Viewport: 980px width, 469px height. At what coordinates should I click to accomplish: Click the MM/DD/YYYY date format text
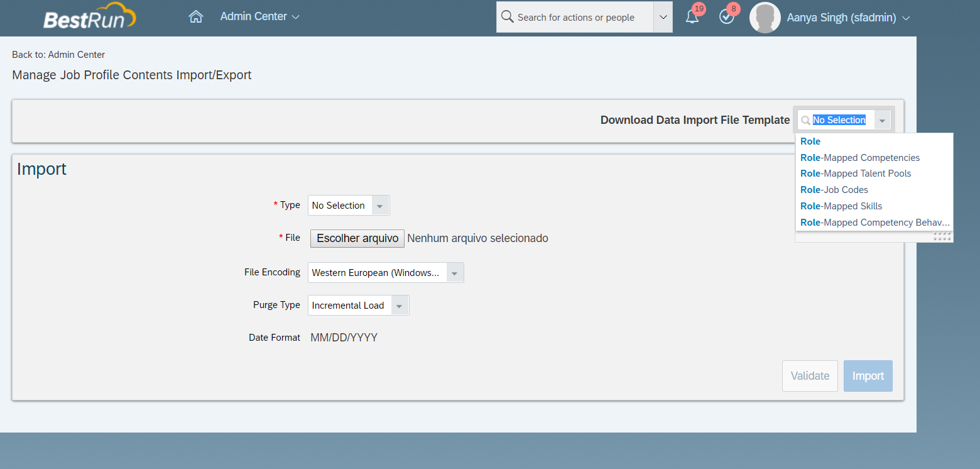coord(344,338)
